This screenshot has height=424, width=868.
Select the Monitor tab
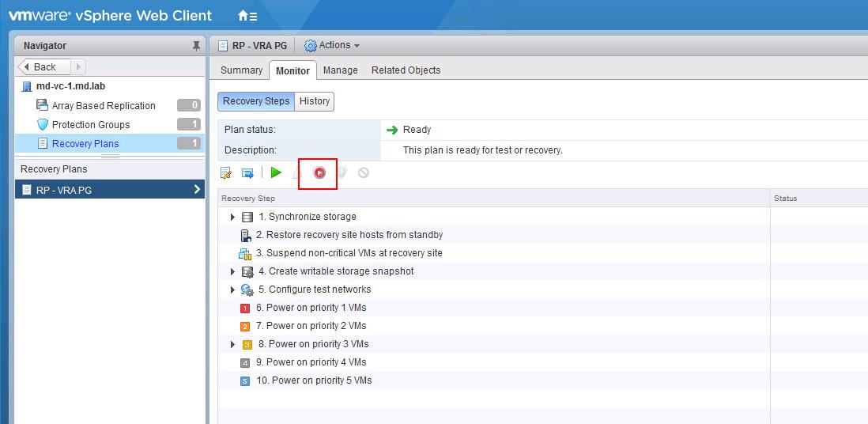click(292, 70)
